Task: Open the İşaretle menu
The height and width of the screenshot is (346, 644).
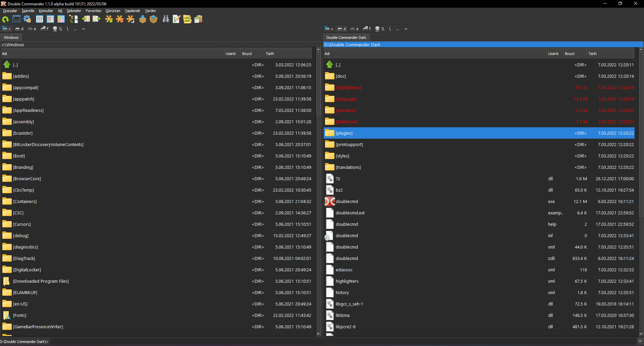Action: 28,11
